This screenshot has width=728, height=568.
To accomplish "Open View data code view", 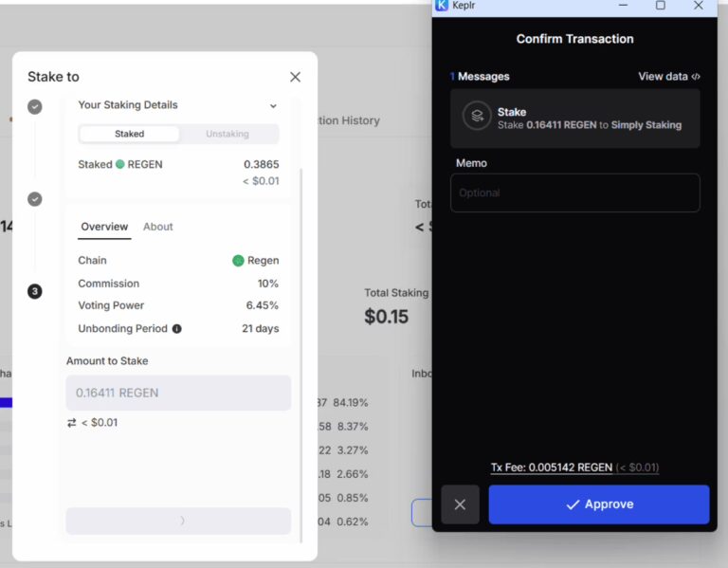I will [x=669, y=77].
